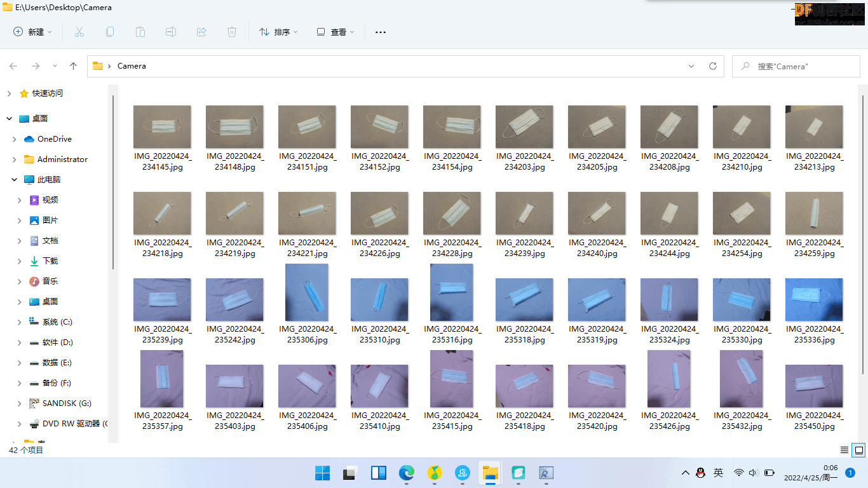Select SANDISK (G:) drive
This screenshot has width=868, height=488.
click(67, 403)
